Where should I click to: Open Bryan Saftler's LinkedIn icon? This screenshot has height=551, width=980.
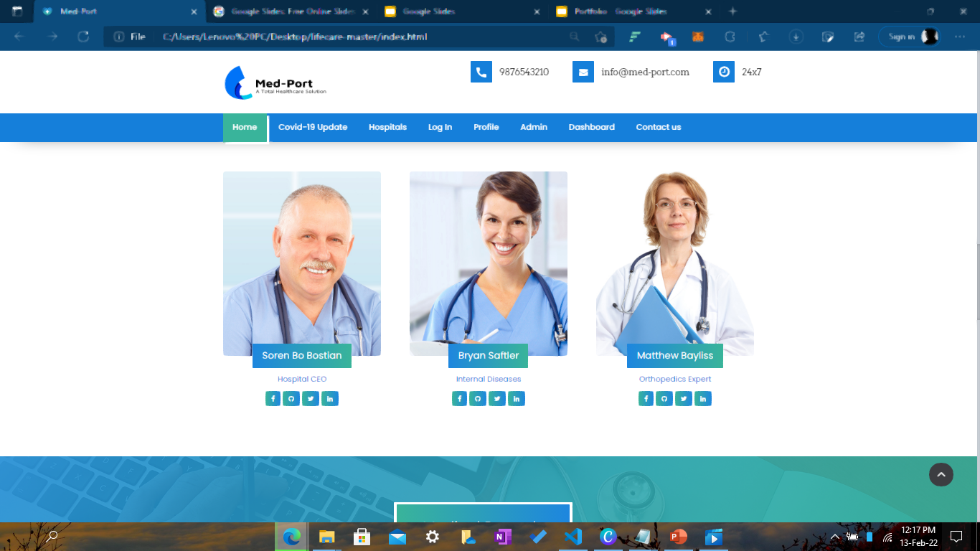pyautogui.click(x=517, y=398)
